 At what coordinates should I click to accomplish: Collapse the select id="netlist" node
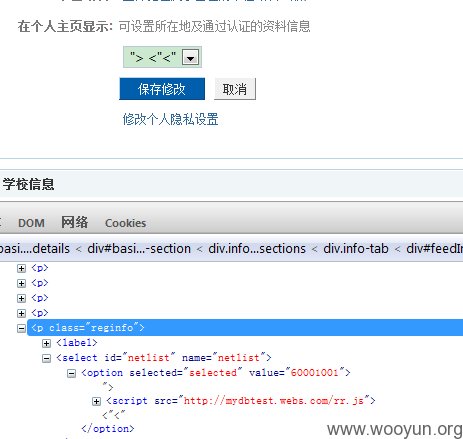46,358
